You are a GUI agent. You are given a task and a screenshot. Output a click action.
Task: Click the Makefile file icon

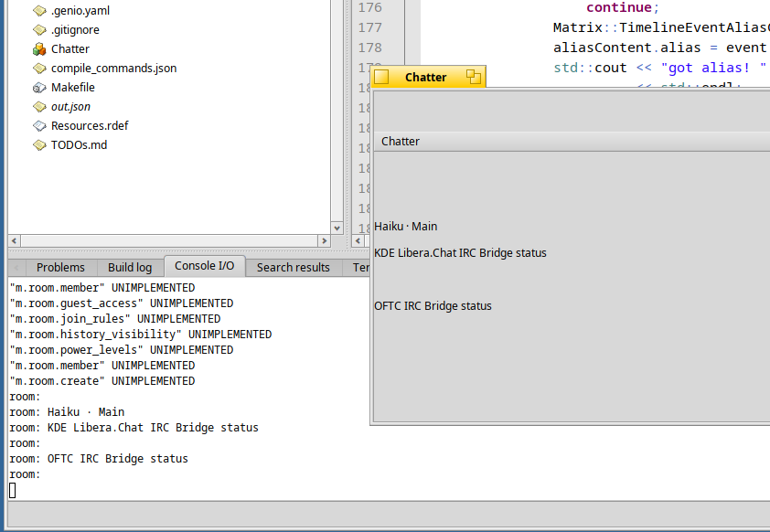[x=39, y=88]
